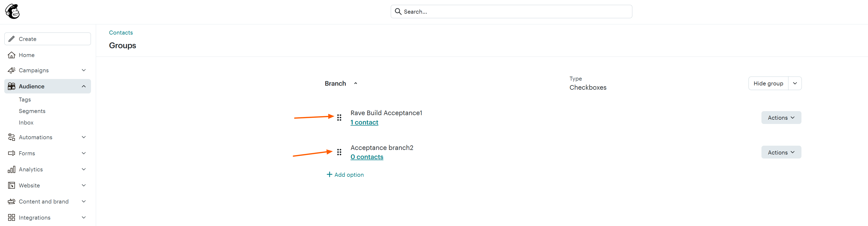Click the Search input field
The width and height of the screenshot is (868, 226).
pyautogui.click(x=511, y=12)
